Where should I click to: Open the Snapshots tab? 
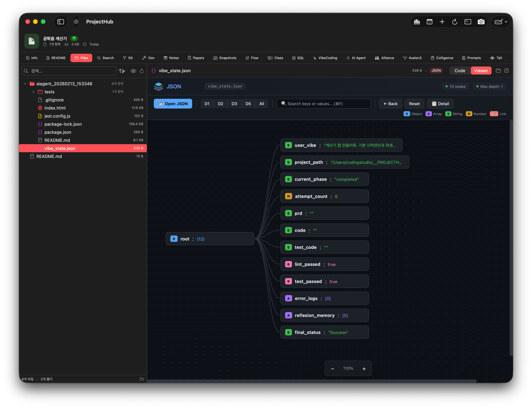coord(225,58)
